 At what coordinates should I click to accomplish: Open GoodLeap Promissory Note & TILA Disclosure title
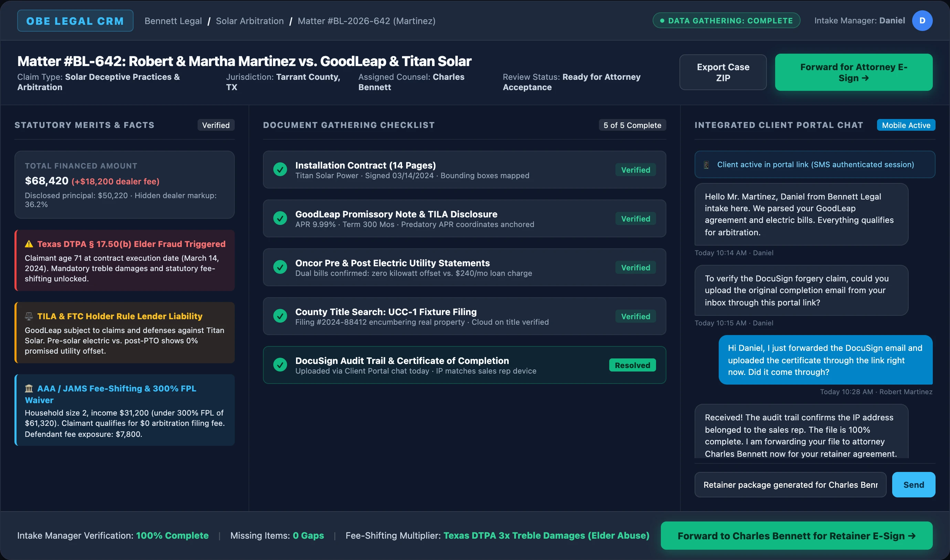coord(396,214)
